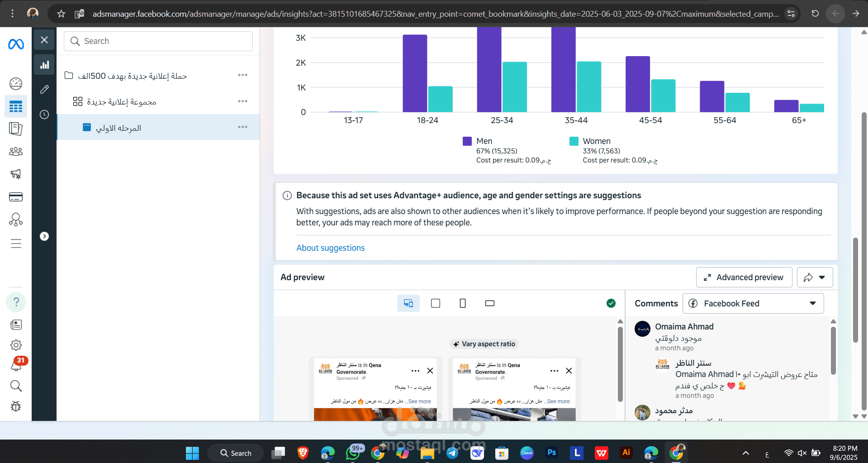Open Photoshop from the taskbar

[x=551, y=453]
